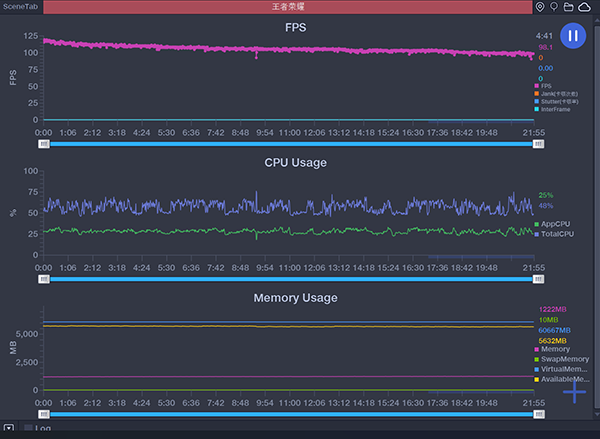
Task: Toggle SwapMemory series in Memory legend
Action: [x=562, y=359]
